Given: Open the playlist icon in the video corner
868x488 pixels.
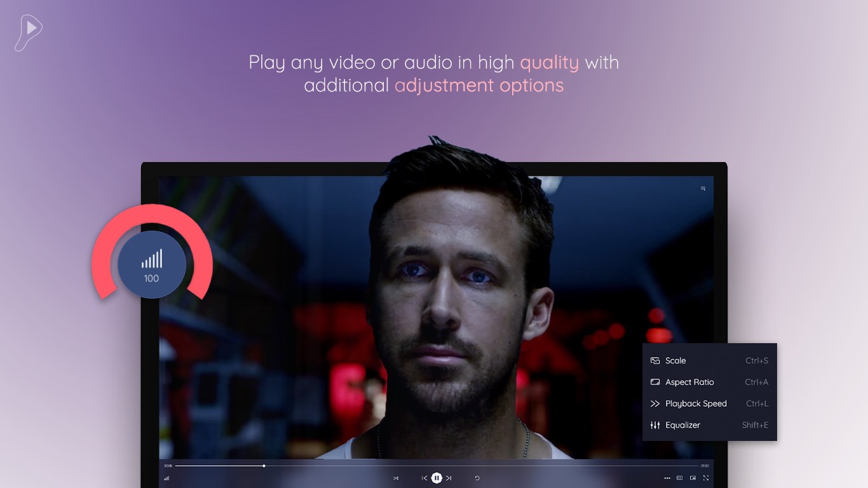Looking at the screenshot, I should pyautogui.click(x=703, y=189).
